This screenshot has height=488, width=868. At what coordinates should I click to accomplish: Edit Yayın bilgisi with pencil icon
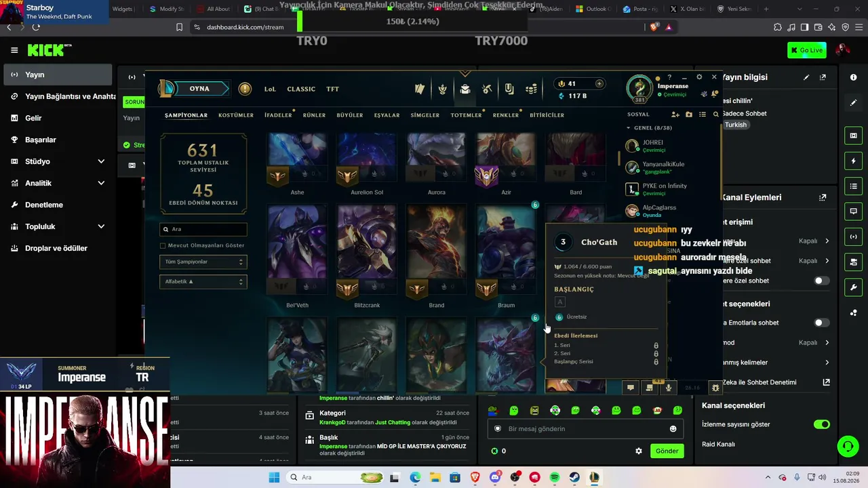pyautogui.click(x=806, y=77)
